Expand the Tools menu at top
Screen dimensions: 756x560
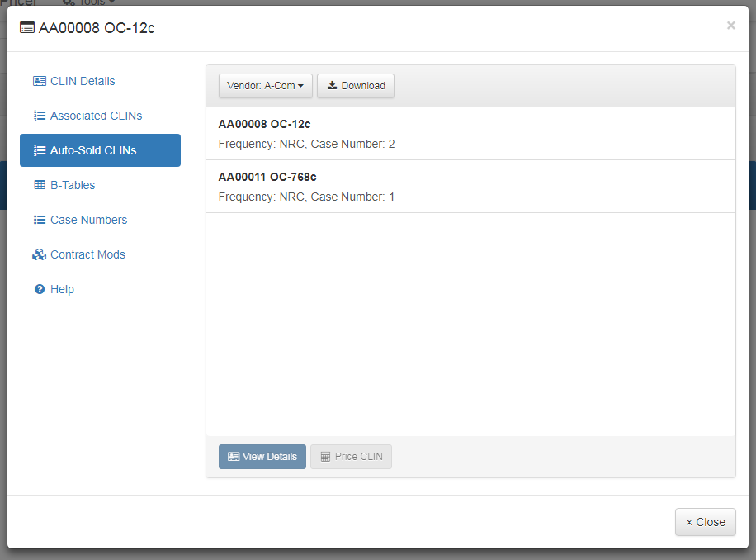click(x=88, y=4)
